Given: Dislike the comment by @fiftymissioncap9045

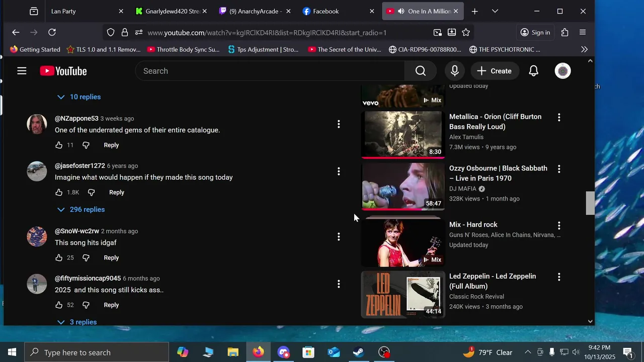Looking at the screenshot, I should (x=86, y=305).
